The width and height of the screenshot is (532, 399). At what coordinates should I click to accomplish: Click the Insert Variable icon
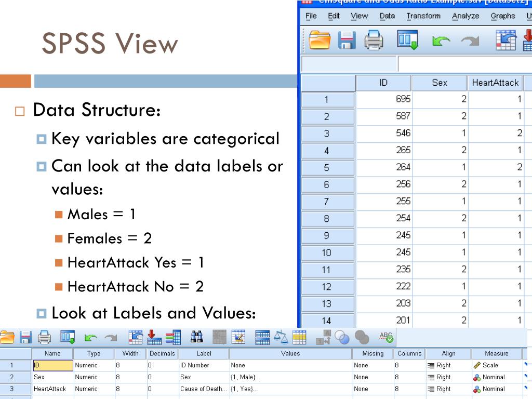click(238, 337)
